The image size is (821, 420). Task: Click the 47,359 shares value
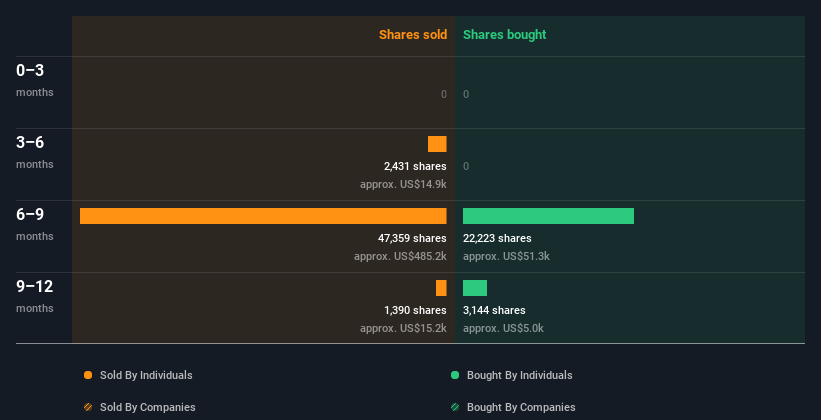coord(412,238)
